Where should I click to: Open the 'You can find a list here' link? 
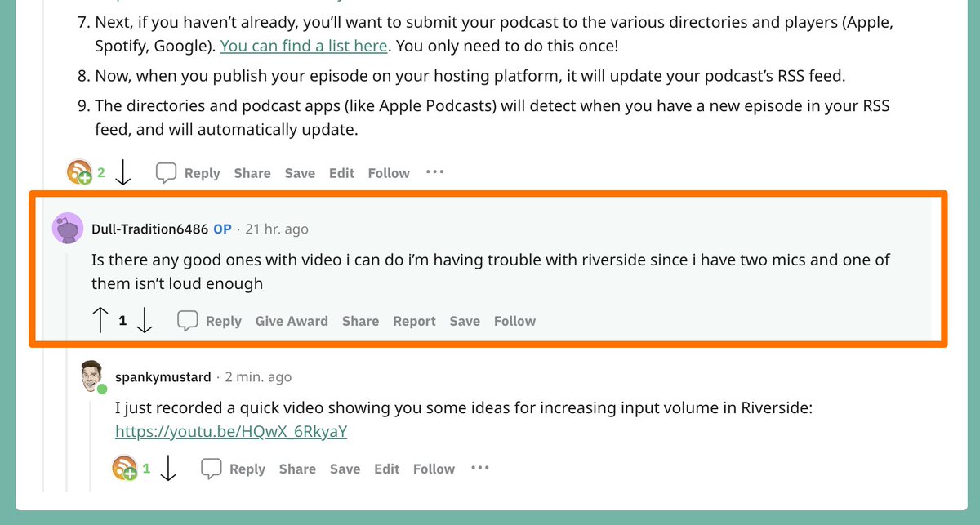click(x=303, y=47)
